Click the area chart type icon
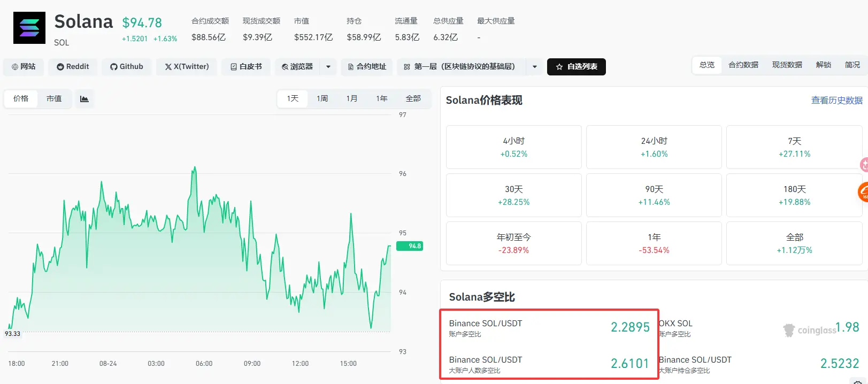This screenshot has height=384, width=868. [x=85, y=98]
